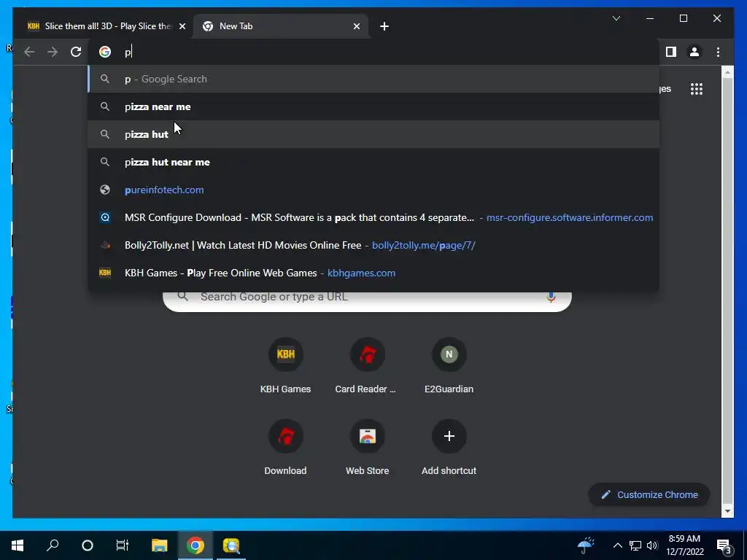Viewport: 747px width, 560px height.
Task: Open network settings from the tray
Action: (635, 545)
